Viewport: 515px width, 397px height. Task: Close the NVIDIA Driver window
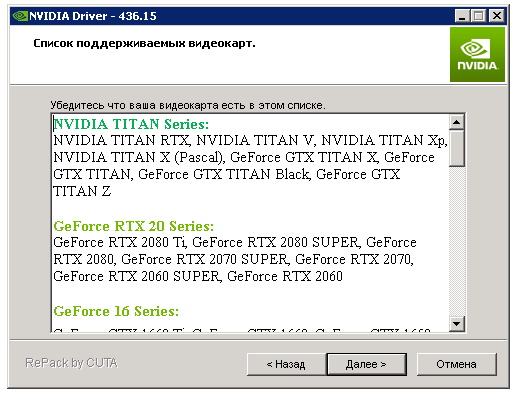pyautogui.click(x=497, y=16)
